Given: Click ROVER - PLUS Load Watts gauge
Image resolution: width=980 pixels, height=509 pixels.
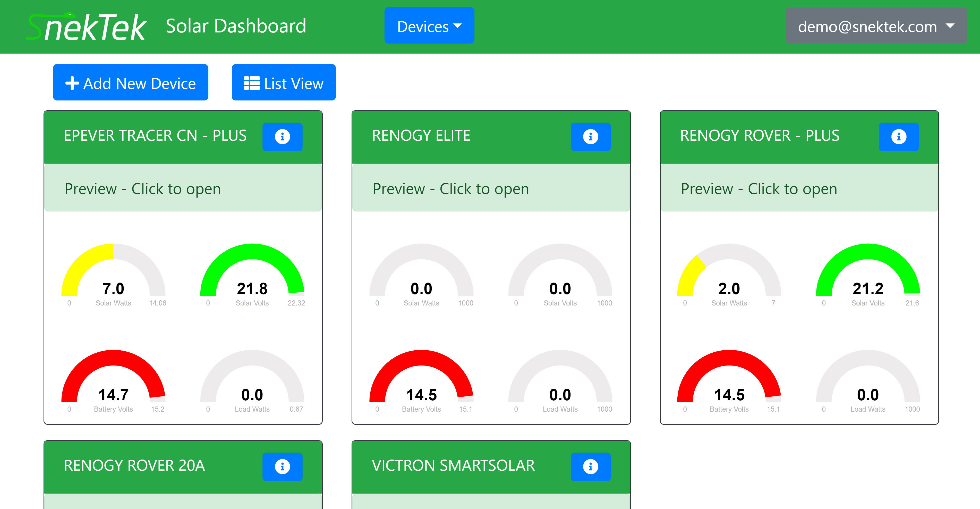Looking at the screenshot, I should click(868, 381).
